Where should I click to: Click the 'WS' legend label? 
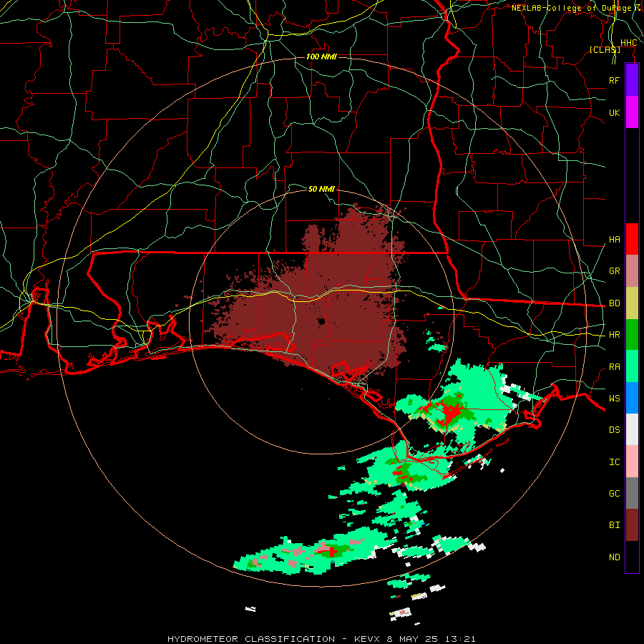coord(615,399)
